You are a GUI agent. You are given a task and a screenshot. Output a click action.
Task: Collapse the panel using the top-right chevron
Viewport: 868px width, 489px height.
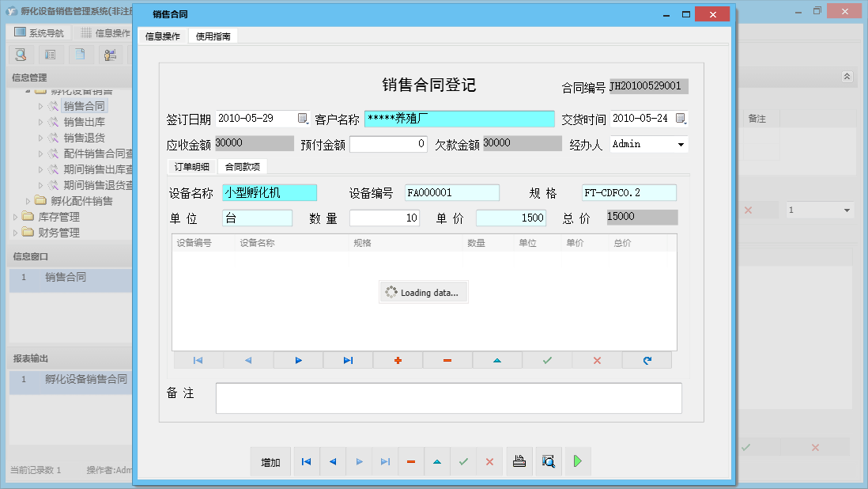coord(846,77)
